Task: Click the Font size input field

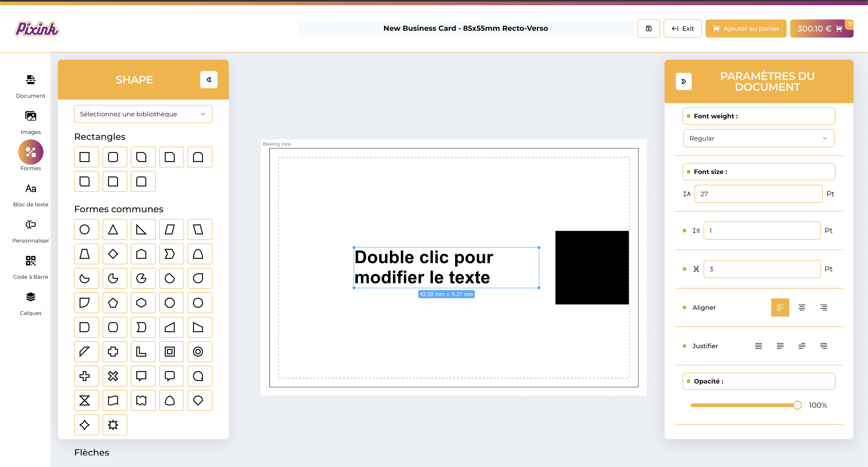Action: 758,194
